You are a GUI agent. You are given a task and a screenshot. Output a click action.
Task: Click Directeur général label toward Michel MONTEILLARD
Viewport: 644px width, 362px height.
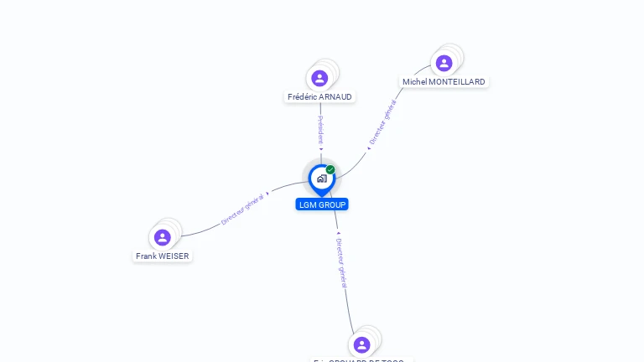[382, 122]
